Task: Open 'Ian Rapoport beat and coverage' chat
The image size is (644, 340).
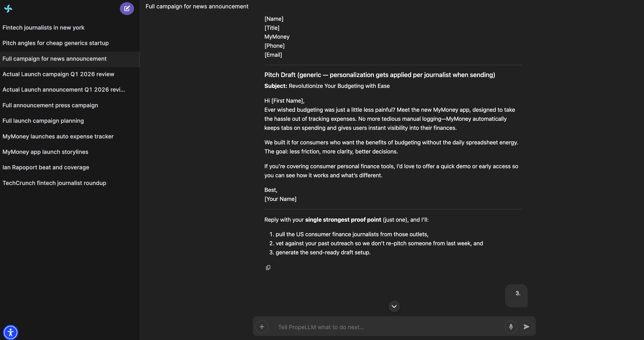Action: click(46, 167)
